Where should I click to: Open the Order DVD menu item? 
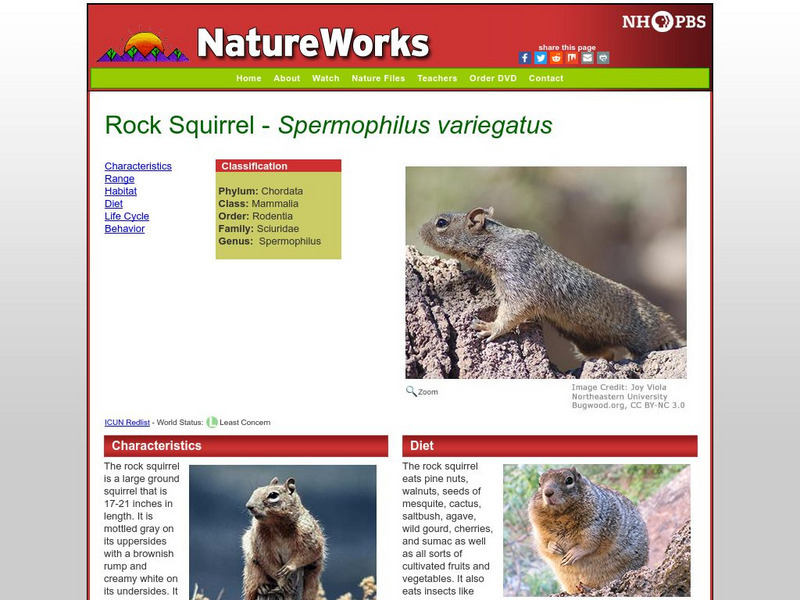[493, 78]
